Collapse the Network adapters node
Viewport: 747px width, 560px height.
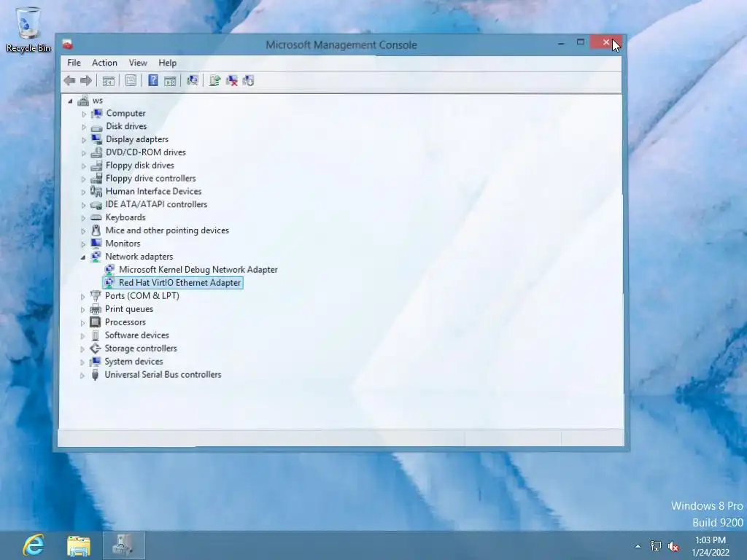click(83, 257)
